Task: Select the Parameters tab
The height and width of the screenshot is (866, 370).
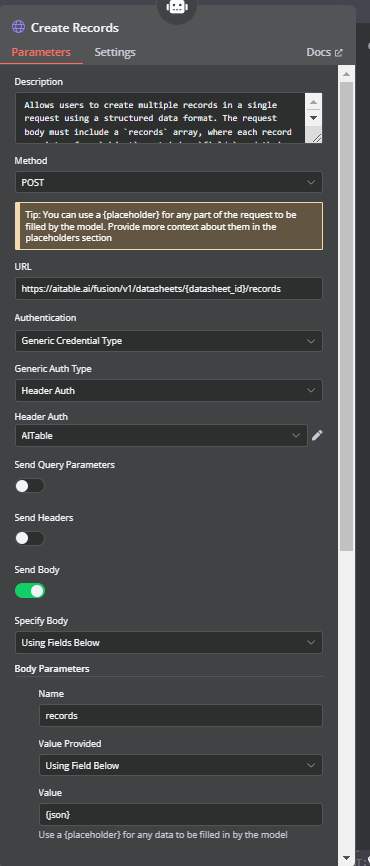Action: tap(41, 52)
